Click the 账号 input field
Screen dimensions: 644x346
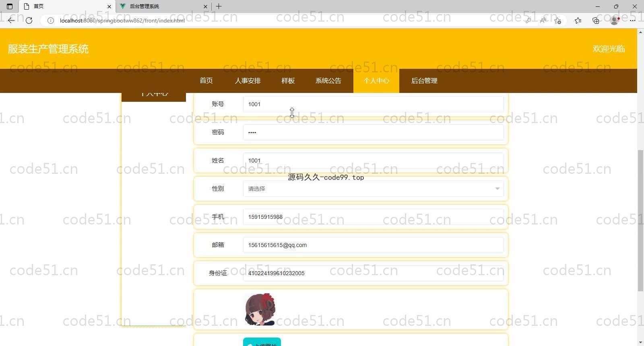point(373,104)
